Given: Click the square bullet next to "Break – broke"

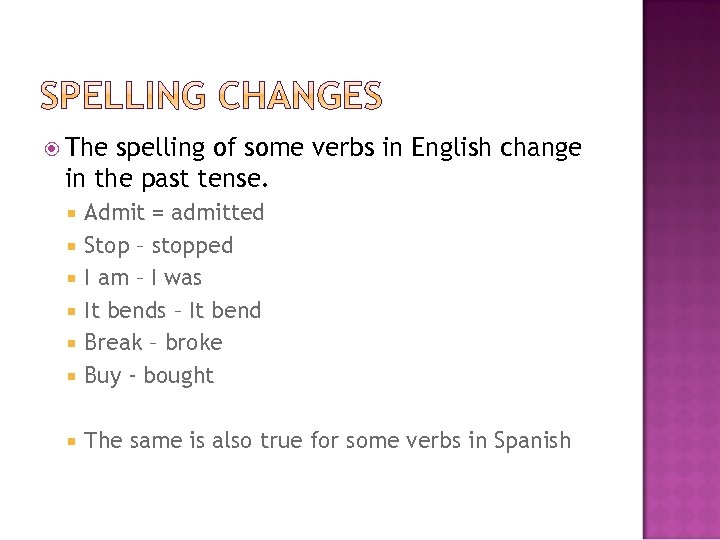Looking at the screenshot, I should pos(72,343).
